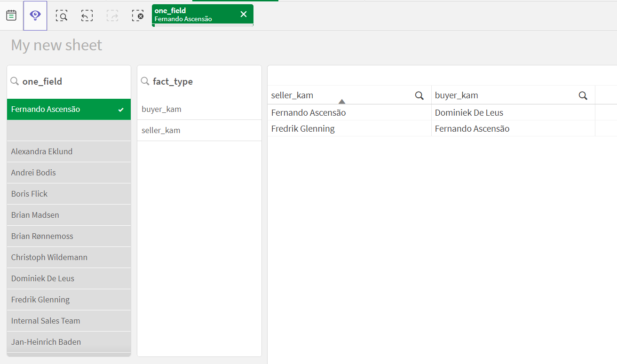Click the smart search icon

(x=62, y=16)
